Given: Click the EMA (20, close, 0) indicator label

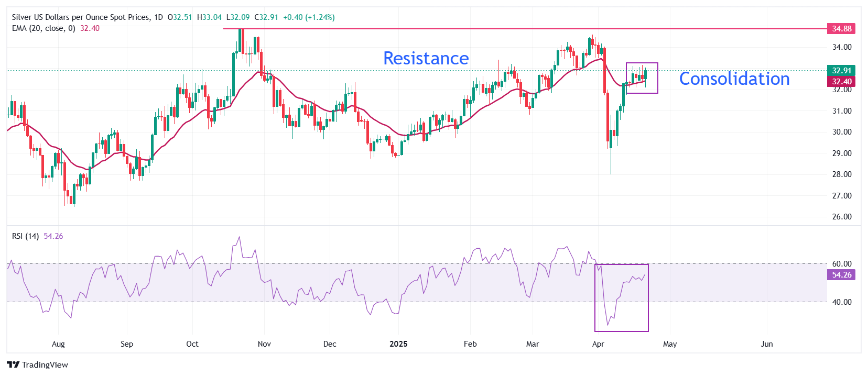Looking at the screenshot, I should click(x=44, y=28).
